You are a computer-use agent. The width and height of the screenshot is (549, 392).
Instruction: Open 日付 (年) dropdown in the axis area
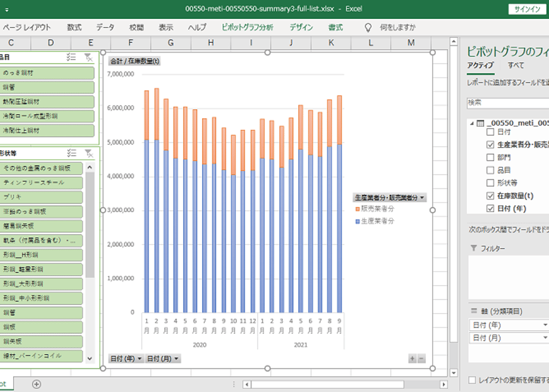tap(545, 325)
